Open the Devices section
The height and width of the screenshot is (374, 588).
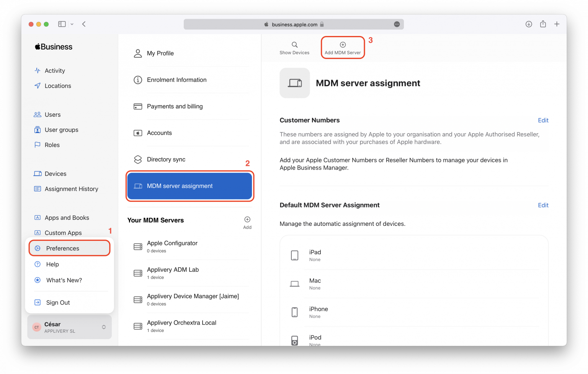tap(55, 173)
